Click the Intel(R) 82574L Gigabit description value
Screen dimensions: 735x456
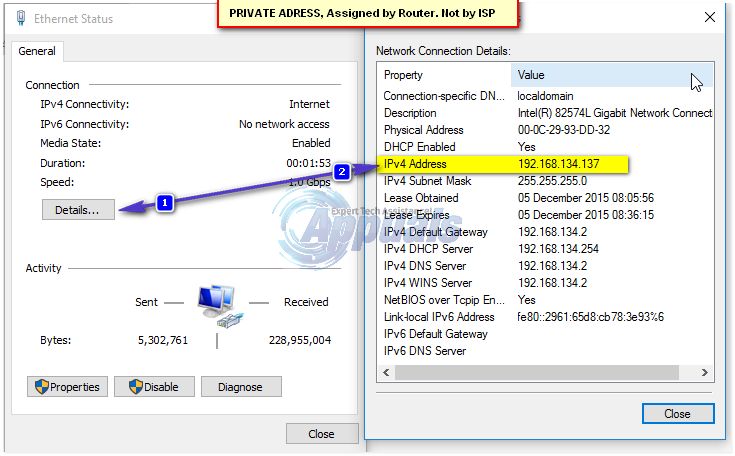(x=615, y=113)
